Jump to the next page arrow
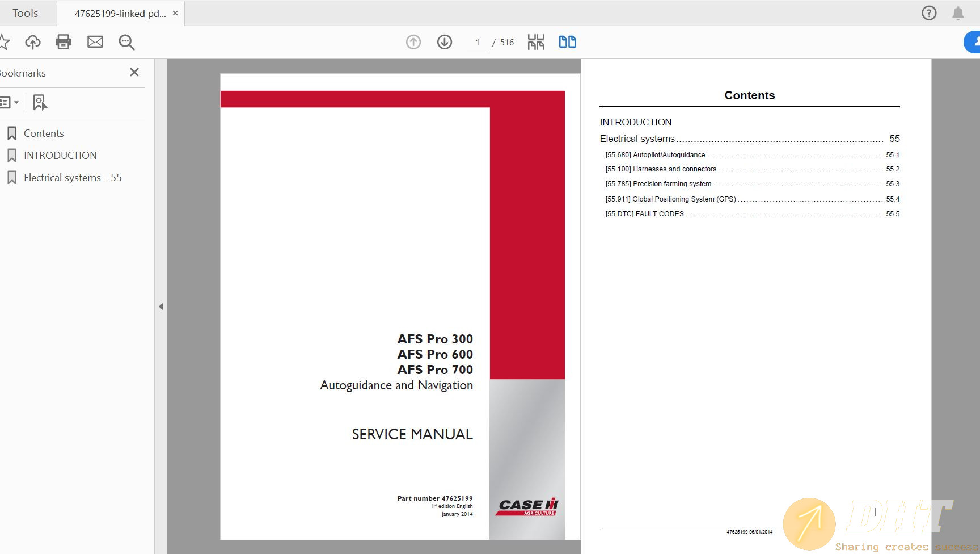Viewport: 980px width, 554px height. (445, 42)
